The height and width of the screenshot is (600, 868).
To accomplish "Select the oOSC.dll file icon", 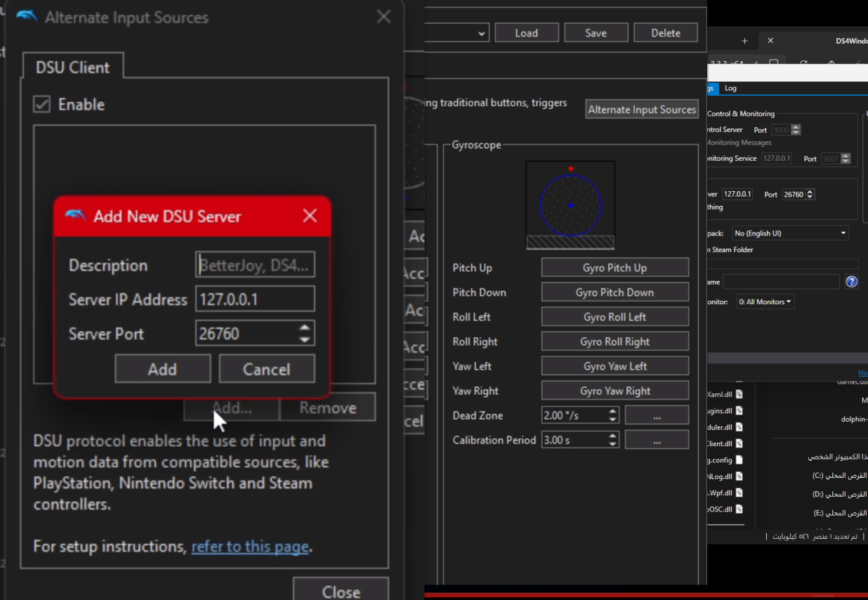I will tap(739, 509).
